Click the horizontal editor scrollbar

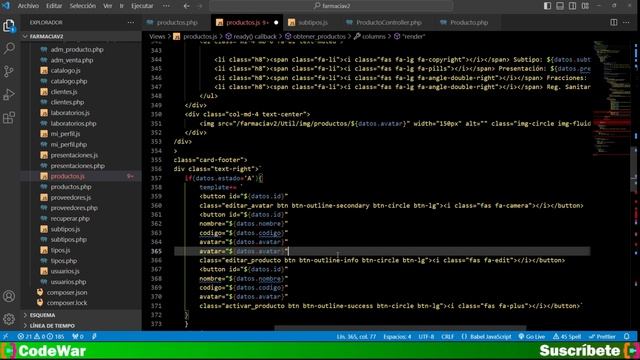400,328
